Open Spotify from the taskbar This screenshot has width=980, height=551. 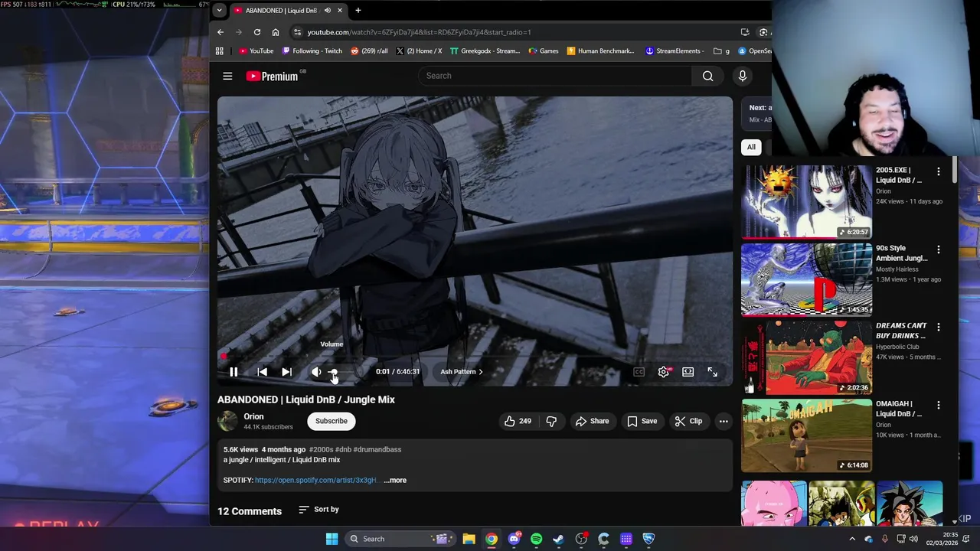click(536, 539)
